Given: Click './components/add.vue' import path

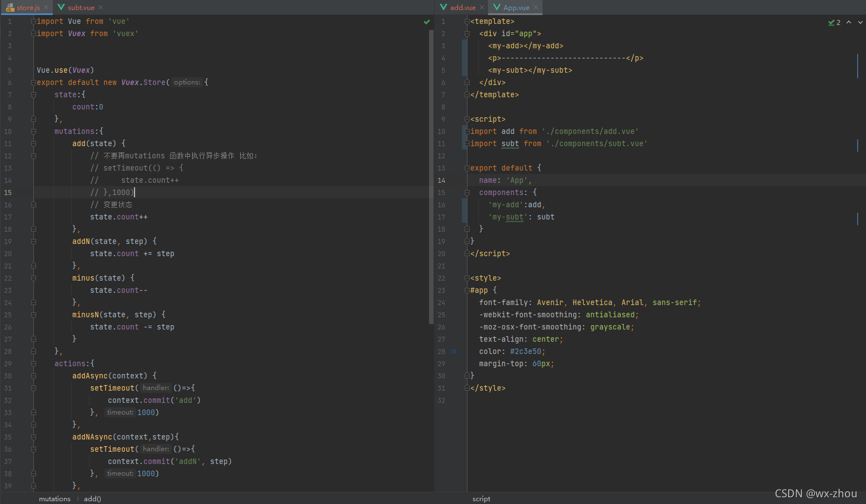Looking at the screenshot, I should (x=590, y=131).
